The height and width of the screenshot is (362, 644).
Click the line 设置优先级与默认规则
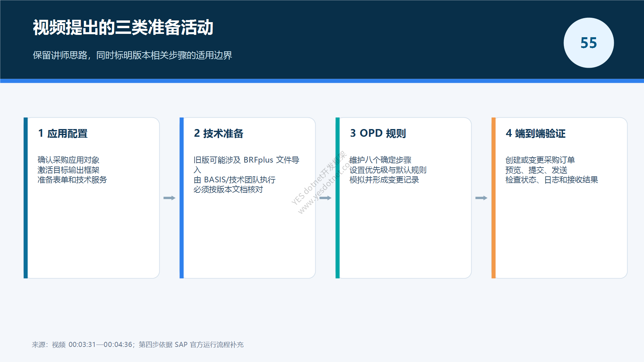(388, 170)
